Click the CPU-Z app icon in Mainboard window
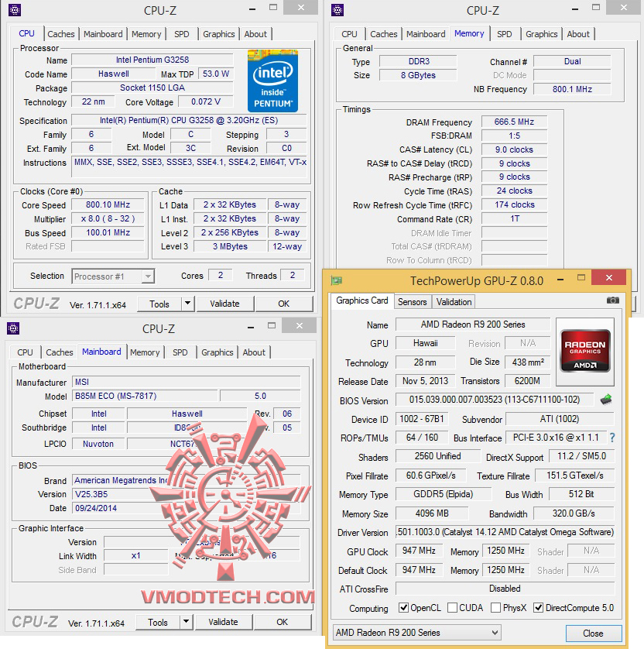 [13, 328]
